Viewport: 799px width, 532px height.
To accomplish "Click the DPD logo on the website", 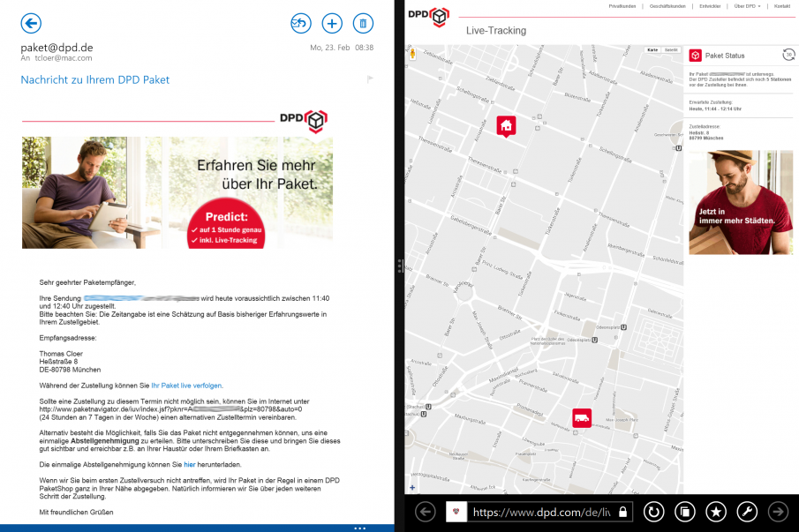I will tap(428, 16).
